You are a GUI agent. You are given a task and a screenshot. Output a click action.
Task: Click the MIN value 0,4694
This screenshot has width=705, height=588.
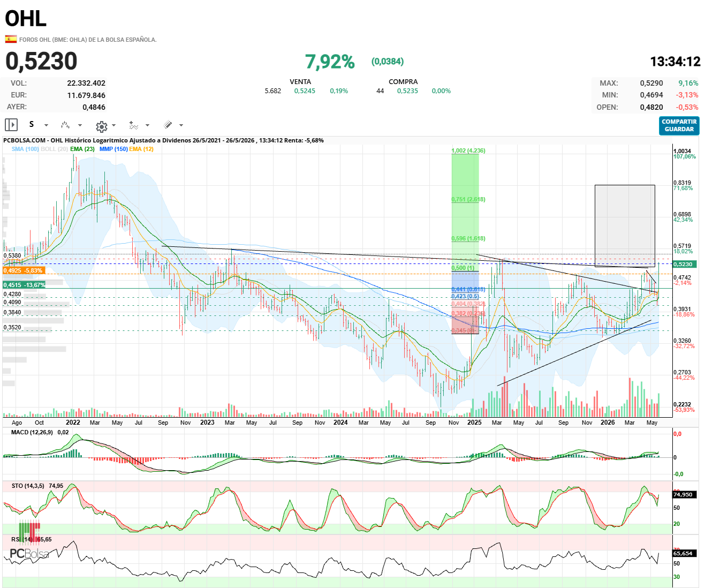[651, 95]
